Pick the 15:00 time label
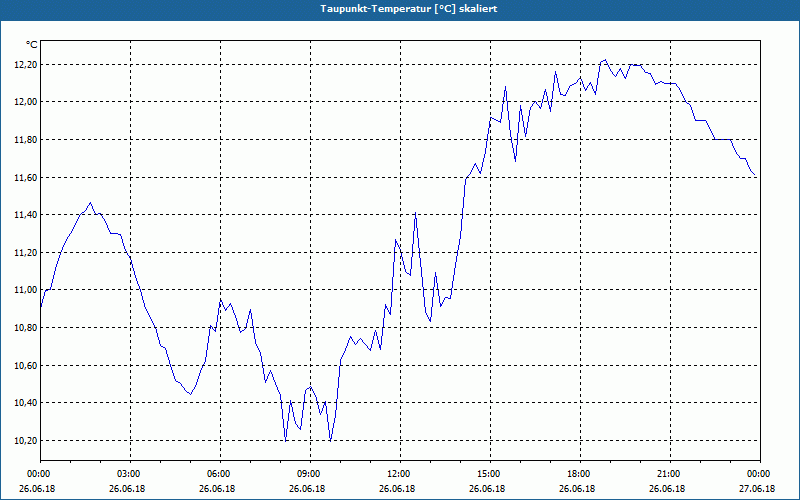The image size is (800, 500). point(490,474)
